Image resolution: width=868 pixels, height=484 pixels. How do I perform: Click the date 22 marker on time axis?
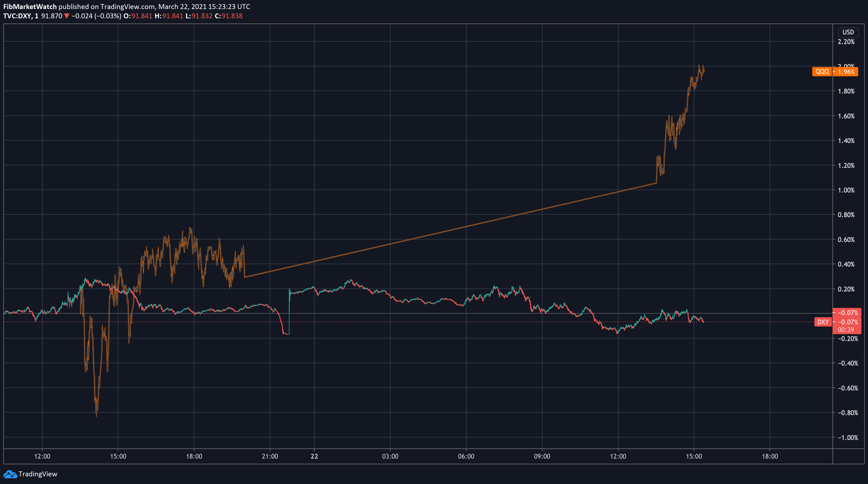coord(314,456)
